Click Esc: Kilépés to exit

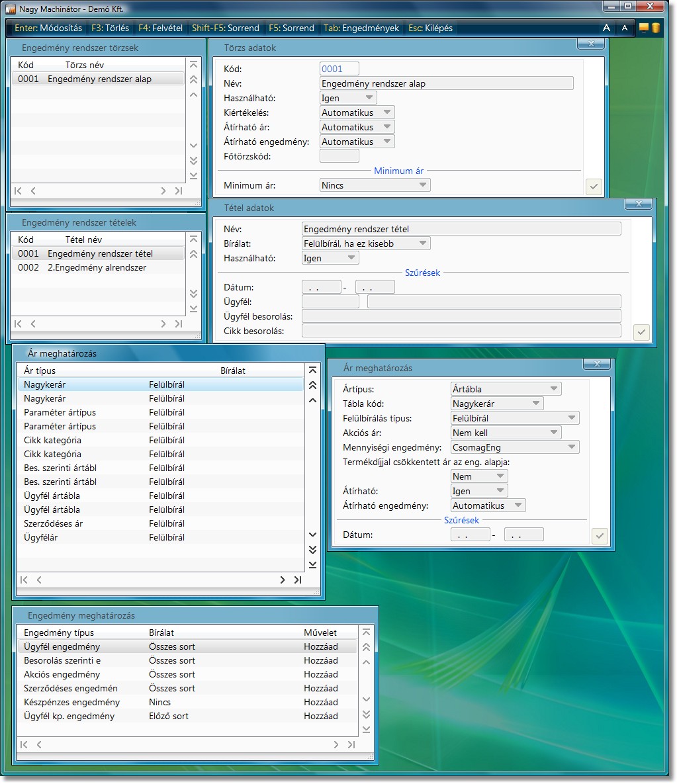(x=430, y=28)
